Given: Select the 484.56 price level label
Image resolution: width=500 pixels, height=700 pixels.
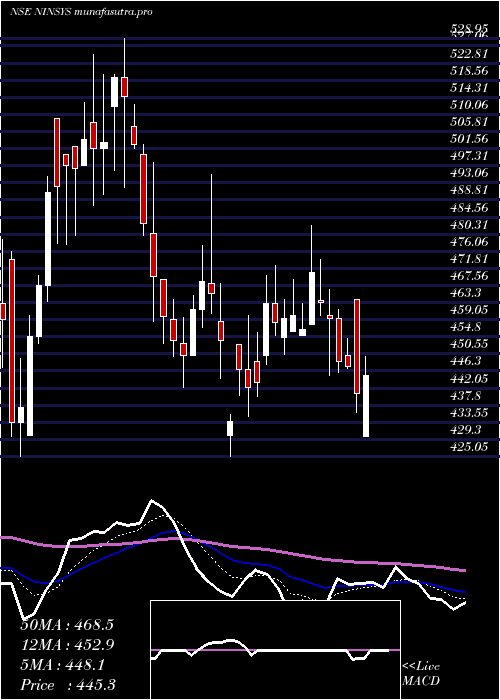Looking at the screenshot, I should tap(468, 208).
